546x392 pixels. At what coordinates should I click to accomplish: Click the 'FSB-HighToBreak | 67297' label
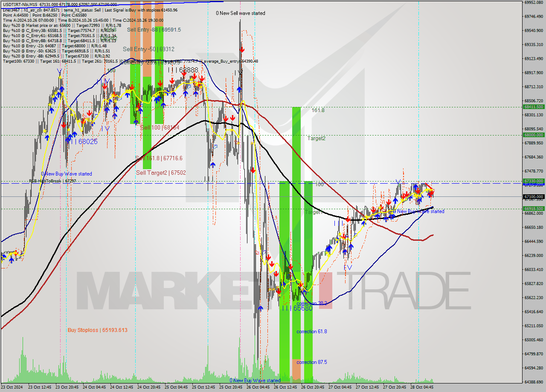pos(52,181)
